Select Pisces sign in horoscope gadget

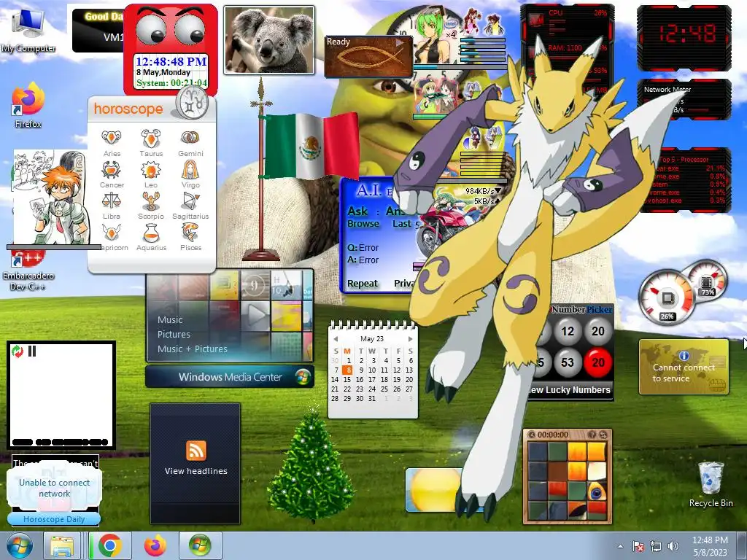point(190,237)
